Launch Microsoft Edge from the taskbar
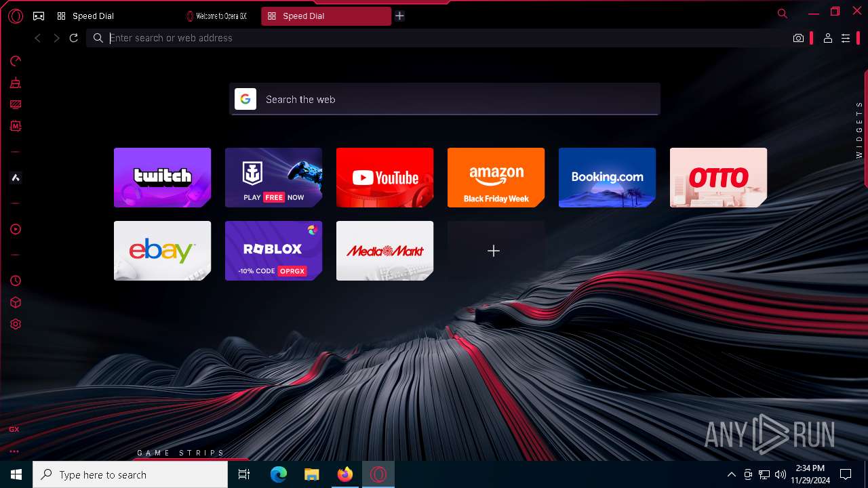 point(279,474)
